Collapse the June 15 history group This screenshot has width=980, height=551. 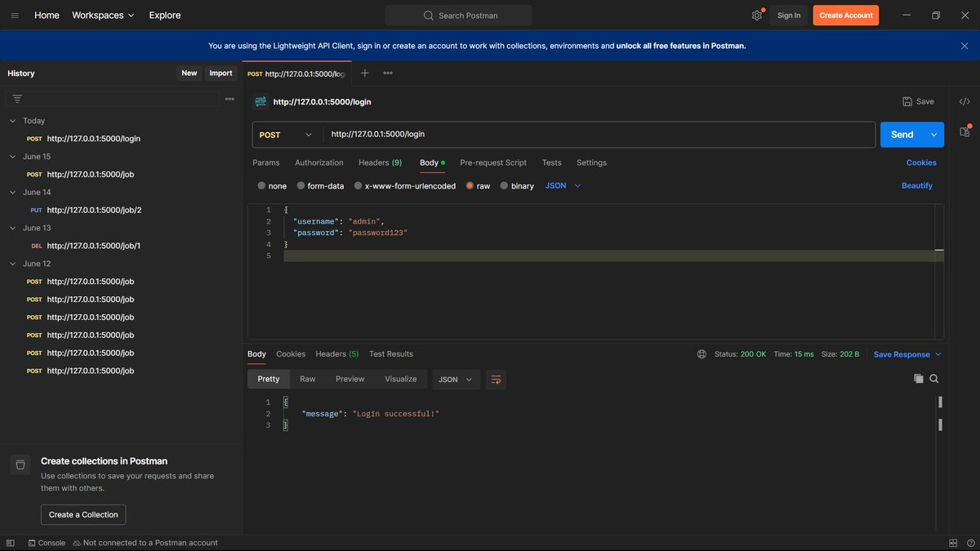(12, 157)
